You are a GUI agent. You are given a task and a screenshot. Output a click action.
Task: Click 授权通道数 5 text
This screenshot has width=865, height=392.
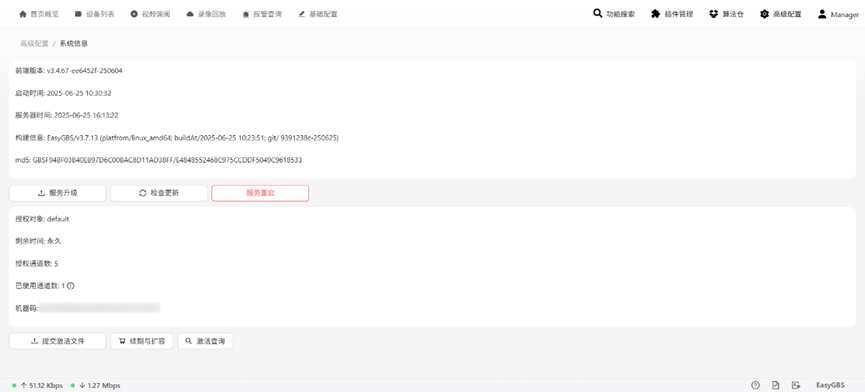(x=36, y=264)
